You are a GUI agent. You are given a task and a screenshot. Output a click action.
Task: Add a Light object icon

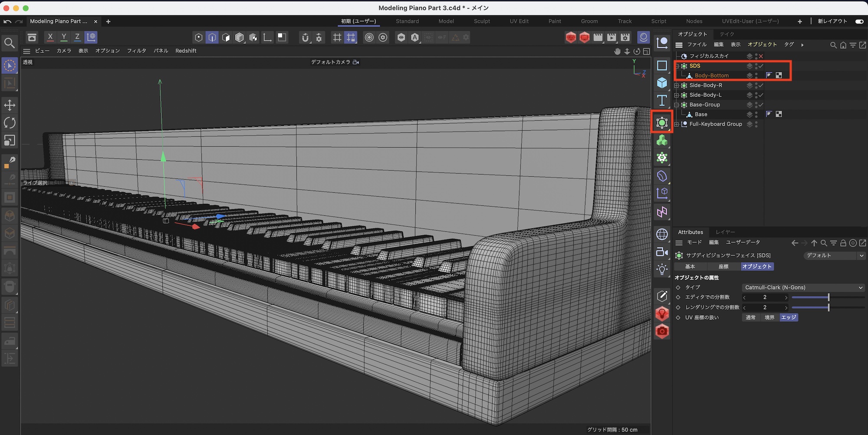(662, 270)
